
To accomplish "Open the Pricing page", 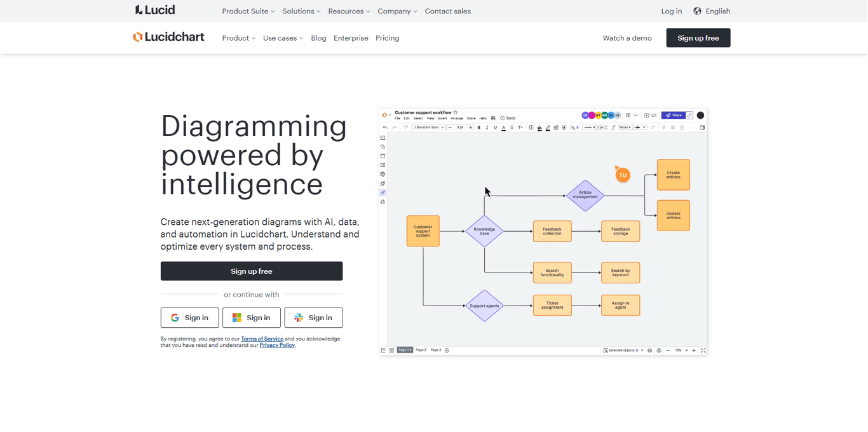I will (x=387, y=38).
